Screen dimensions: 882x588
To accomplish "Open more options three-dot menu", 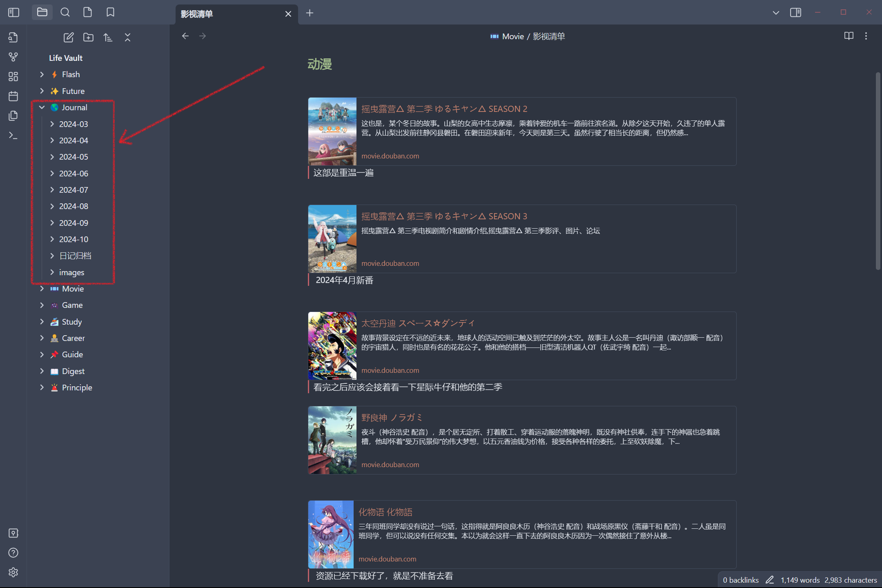I will pyautogui.click(x=866, y=36).
